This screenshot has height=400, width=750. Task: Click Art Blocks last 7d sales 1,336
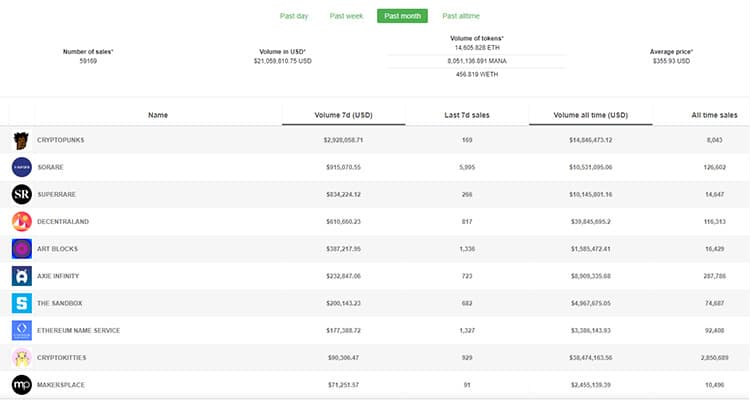(467, 249)
